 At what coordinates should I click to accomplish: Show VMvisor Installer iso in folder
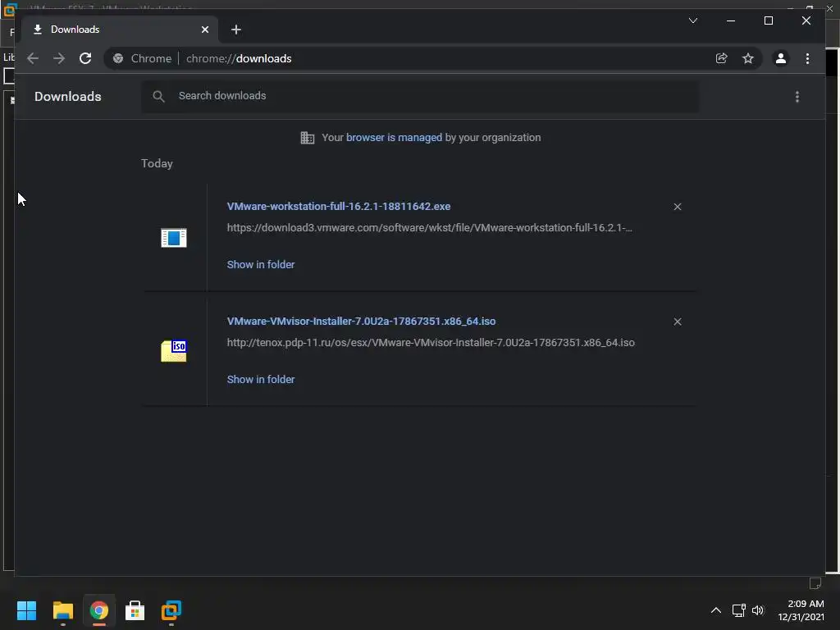click(261, 379)
